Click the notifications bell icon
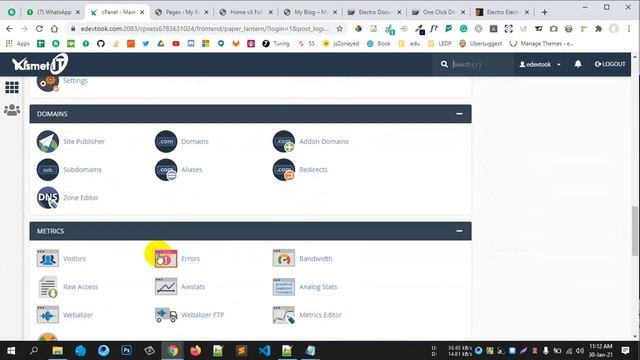640x360 pixels. pos(578,64)
